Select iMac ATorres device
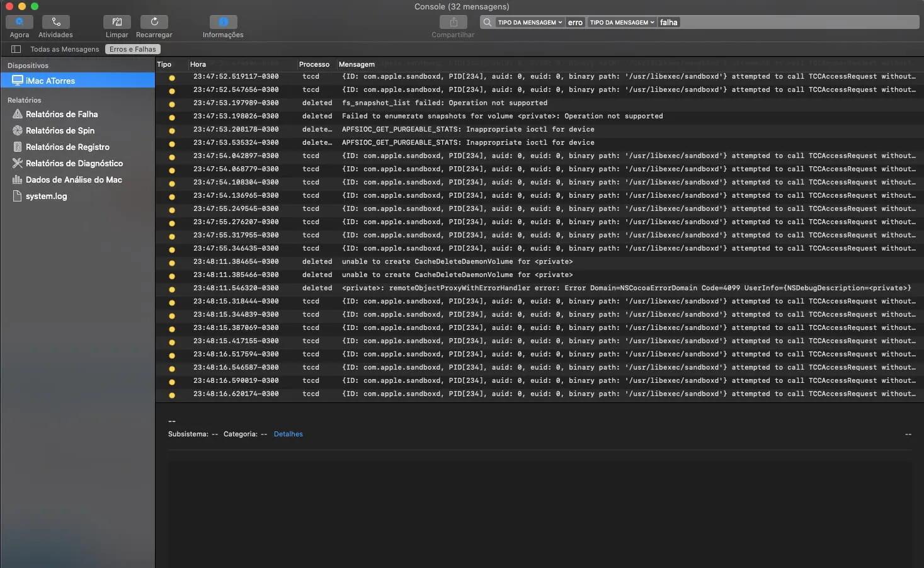Screen dimensions: 924x568 50,81
